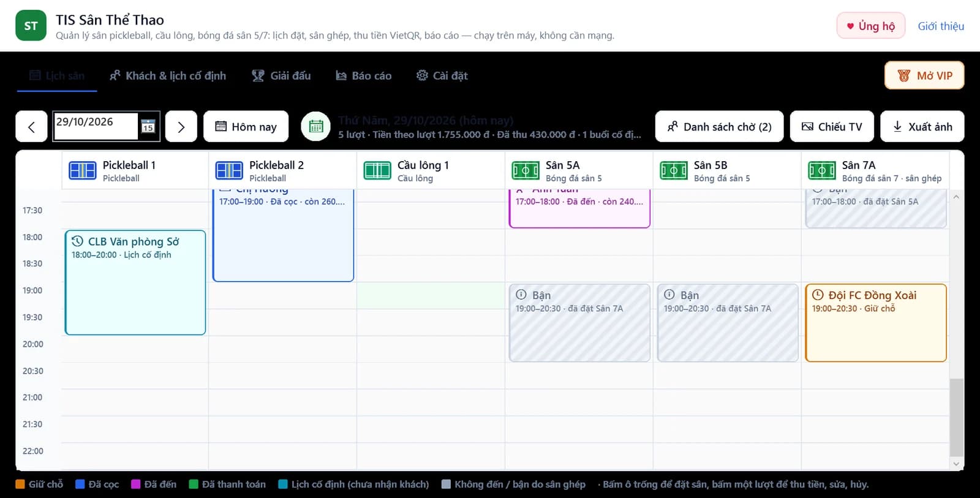Open the Đội FC Đồng Xoài booking

coord(876,323)
